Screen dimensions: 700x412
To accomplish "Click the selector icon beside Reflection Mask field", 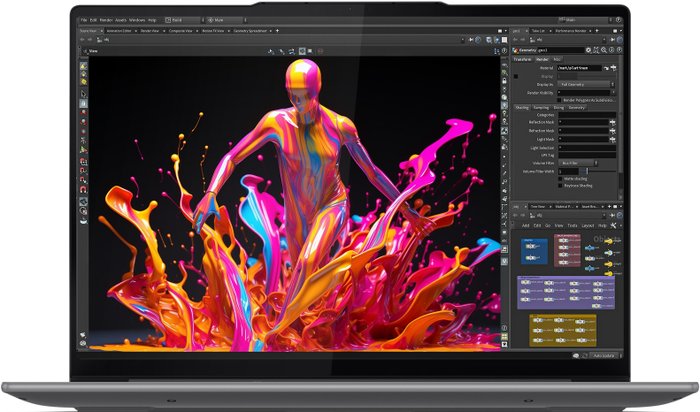I will [x=613, y=123].
